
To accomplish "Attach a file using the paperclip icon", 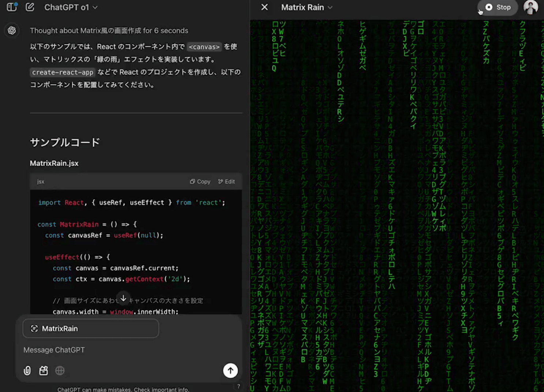I will (x=27, y=371).
